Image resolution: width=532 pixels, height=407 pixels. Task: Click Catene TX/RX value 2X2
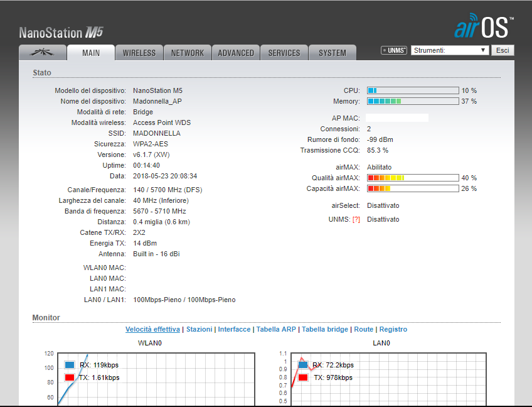pos(139,233)
